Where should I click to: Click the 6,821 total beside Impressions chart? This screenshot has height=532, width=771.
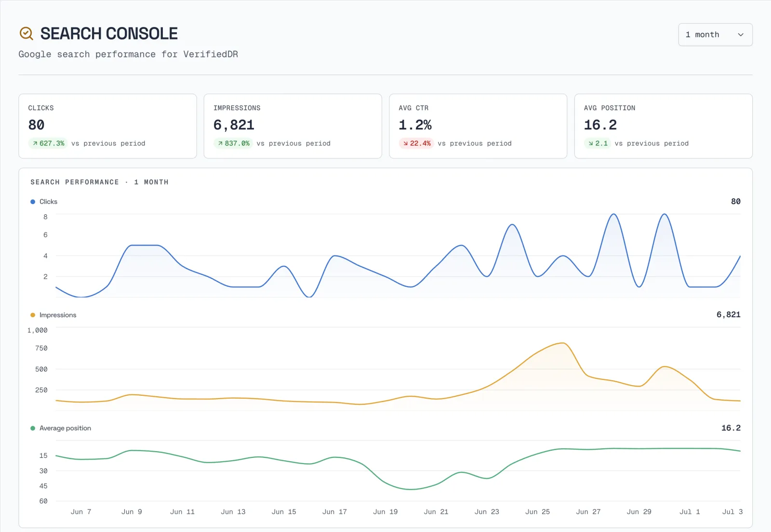(x=728, y=315)
